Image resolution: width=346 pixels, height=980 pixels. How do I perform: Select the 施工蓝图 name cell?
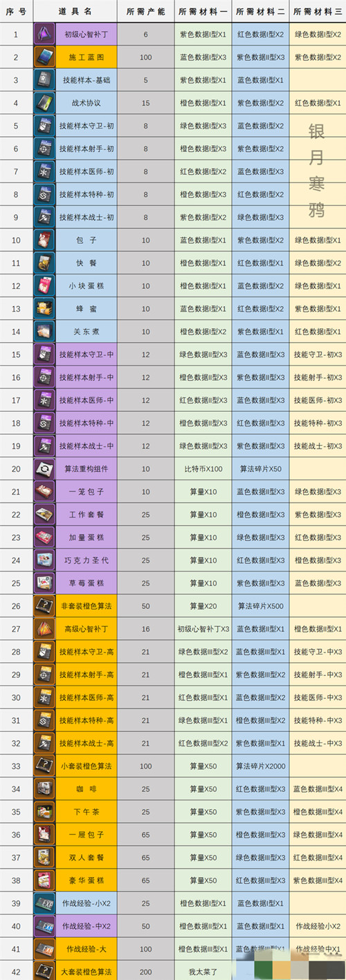click(86, 57)
